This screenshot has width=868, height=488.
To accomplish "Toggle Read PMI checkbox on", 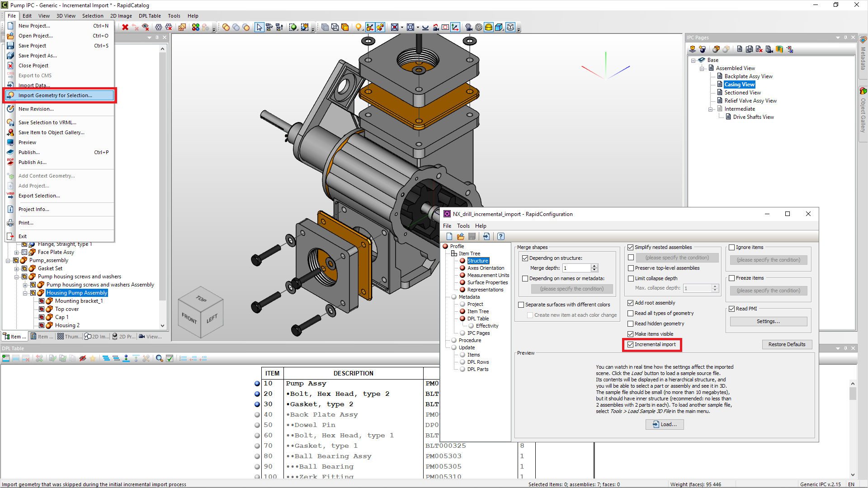I will [731, 308].
